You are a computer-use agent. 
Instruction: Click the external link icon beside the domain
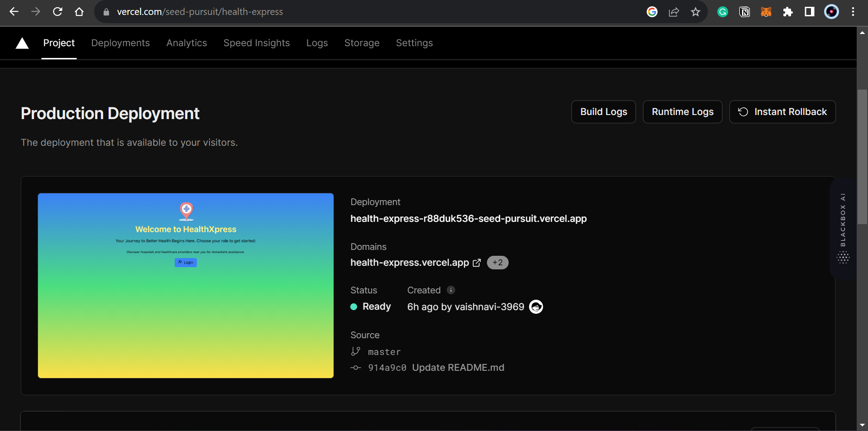click(477, 263)
